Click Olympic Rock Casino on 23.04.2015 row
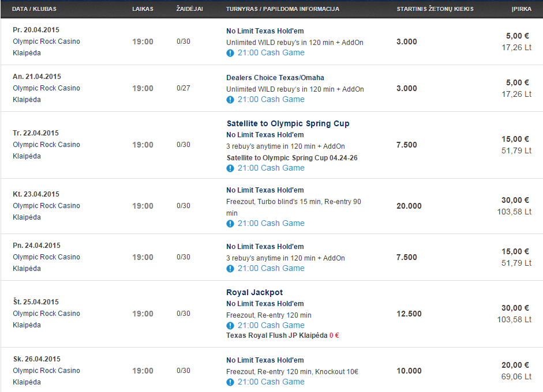This screenshot has width=543, height=392. (46, 206)
